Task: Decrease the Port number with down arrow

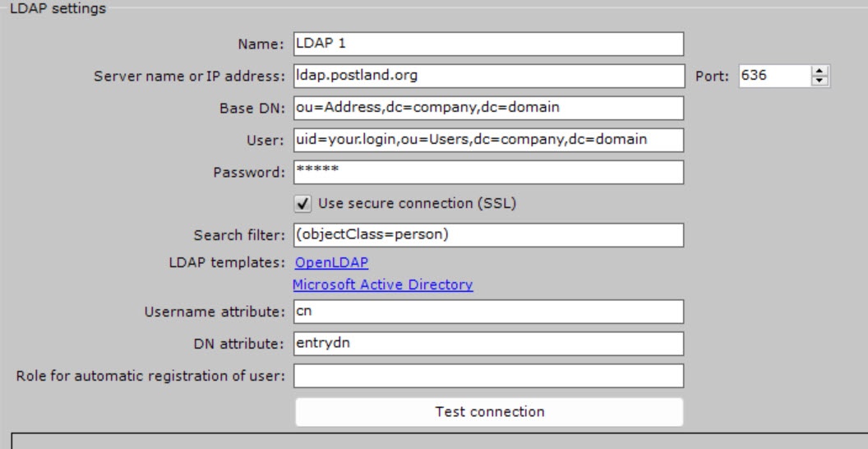Action: pos(819,81)
